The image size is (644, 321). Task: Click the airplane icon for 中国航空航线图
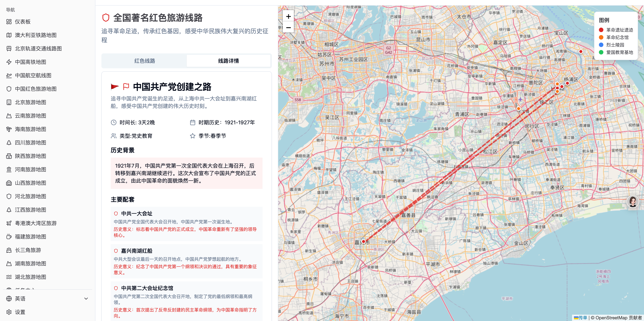(x=9, y=76)
